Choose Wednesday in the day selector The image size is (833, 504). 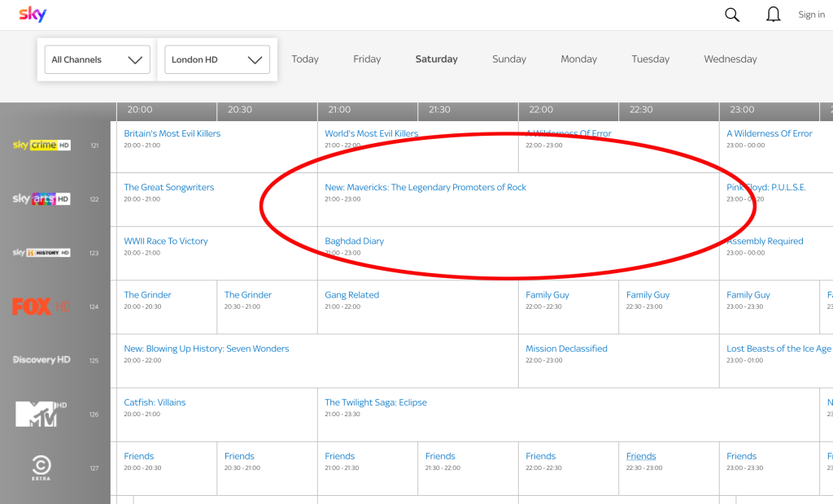(x=731, y=59)
